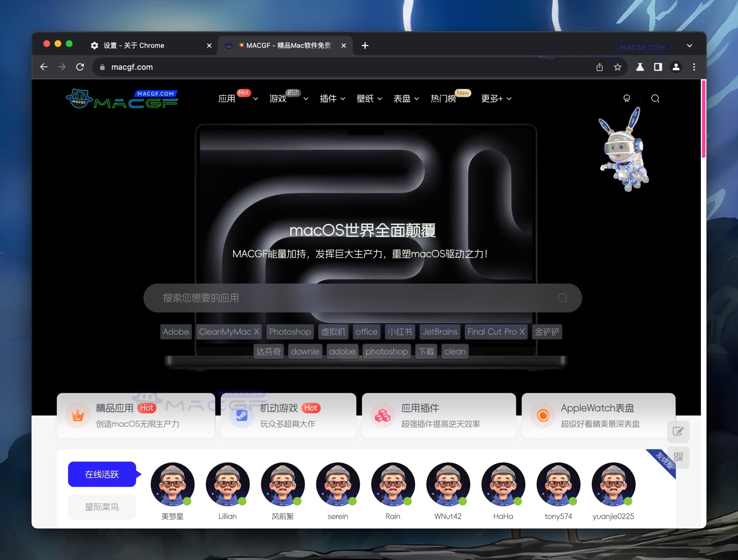Click the edit/pencil icon on right edge
738x560 pixels.
[678, 431]
